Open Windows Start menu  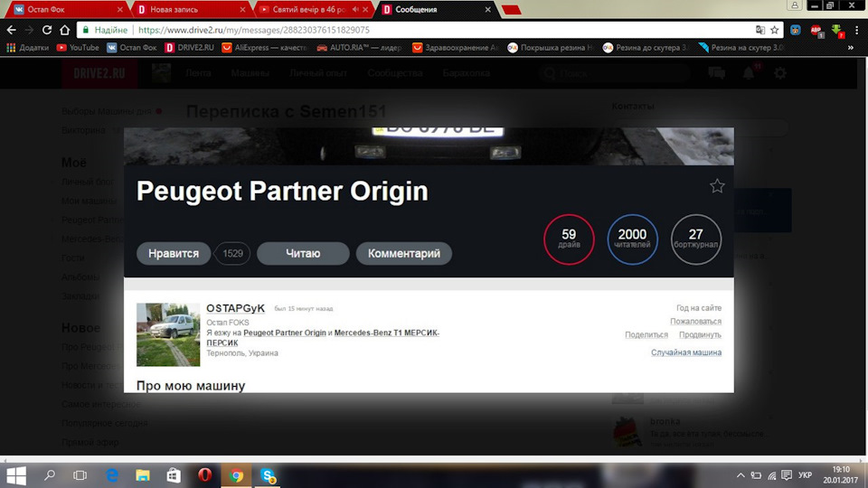click(16, 475)
